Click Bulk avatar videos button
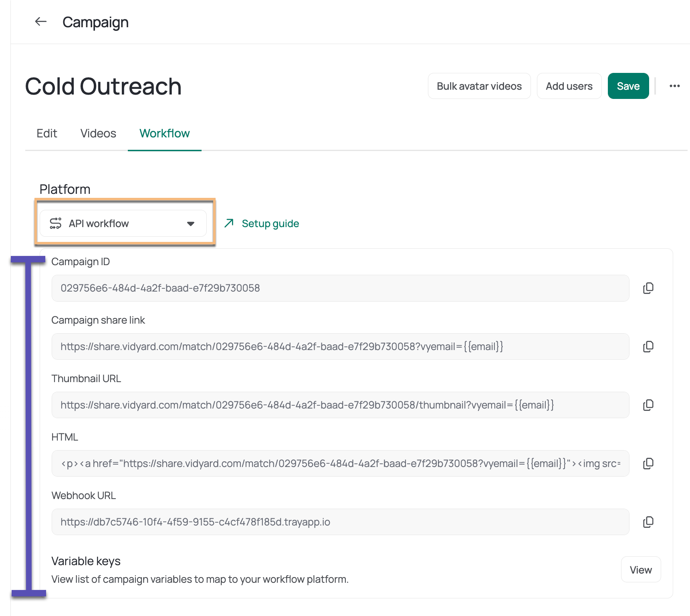The height and width of the screenshot is (616, 690). pos(479,86)
